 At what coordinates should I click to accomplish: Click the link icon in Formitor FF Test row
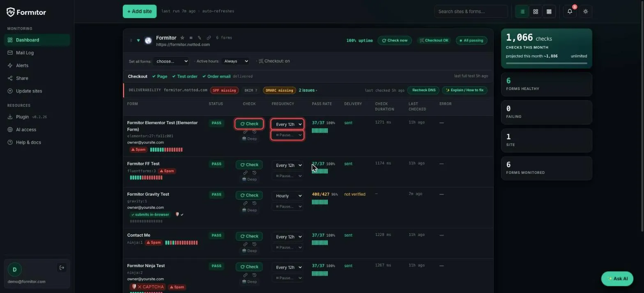point(245,173)
